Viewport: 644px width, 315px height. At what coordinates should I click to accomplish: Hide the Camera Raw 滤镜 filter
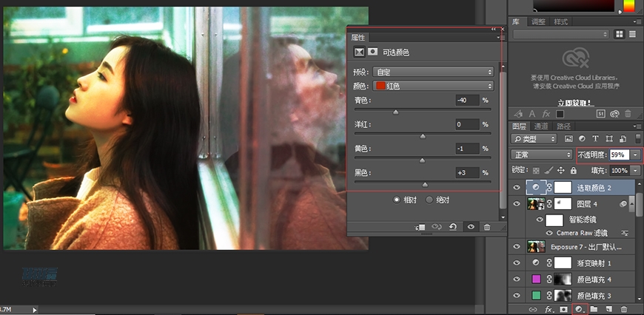coord(549,233)
